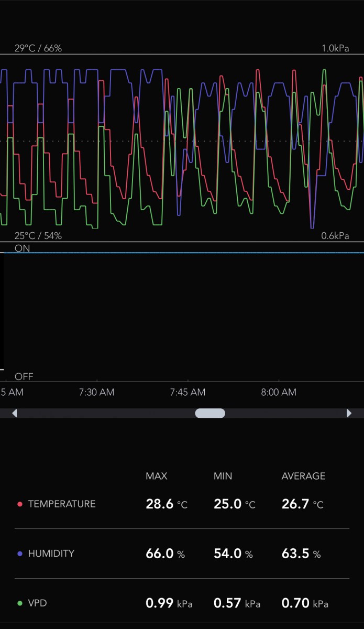
Task: Click the OFF state label on chart
Action: [24, 376]
